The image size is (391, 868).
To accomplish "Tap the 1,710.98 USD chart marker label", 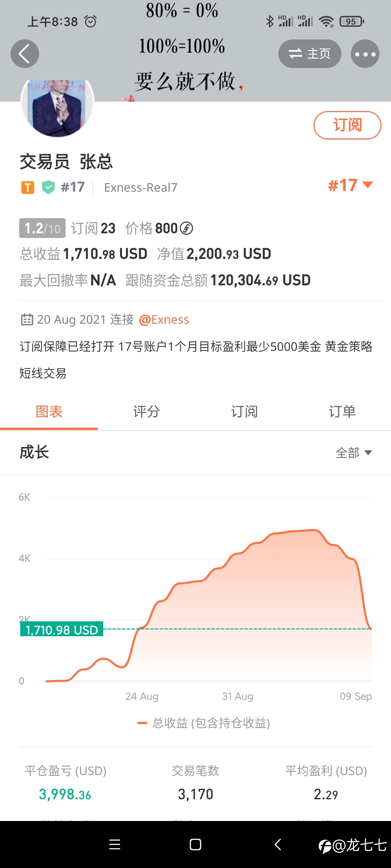I will (62, 630).
